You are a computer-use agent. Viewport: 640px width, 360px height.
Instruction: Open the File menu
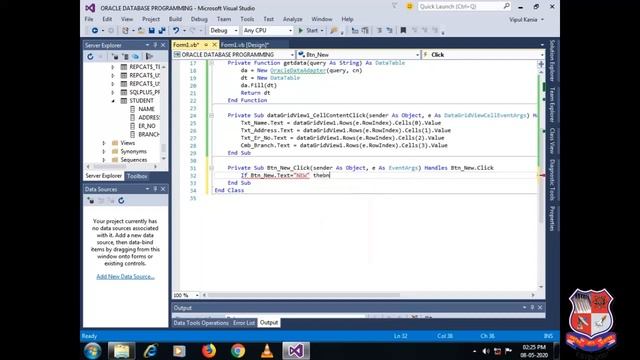click(x=89, y=19)
